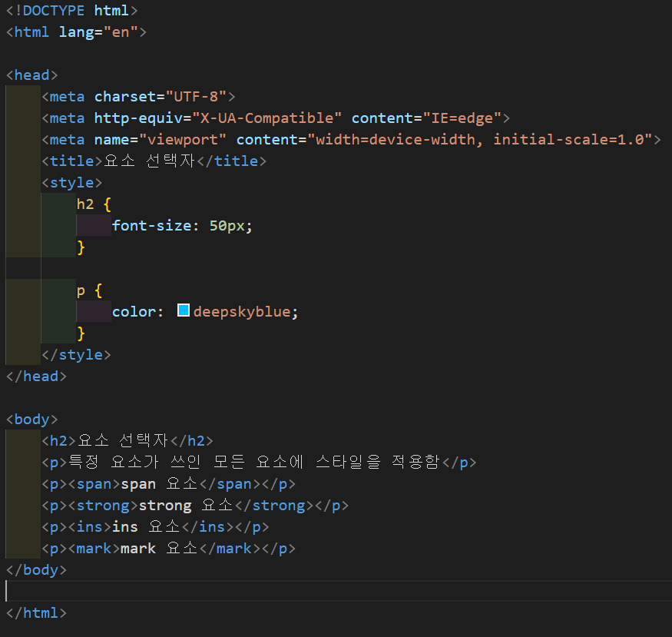Viewport: 672px width, 637px height.
Task: Click the "mark 요소" text
Action: tap(160, 549)
